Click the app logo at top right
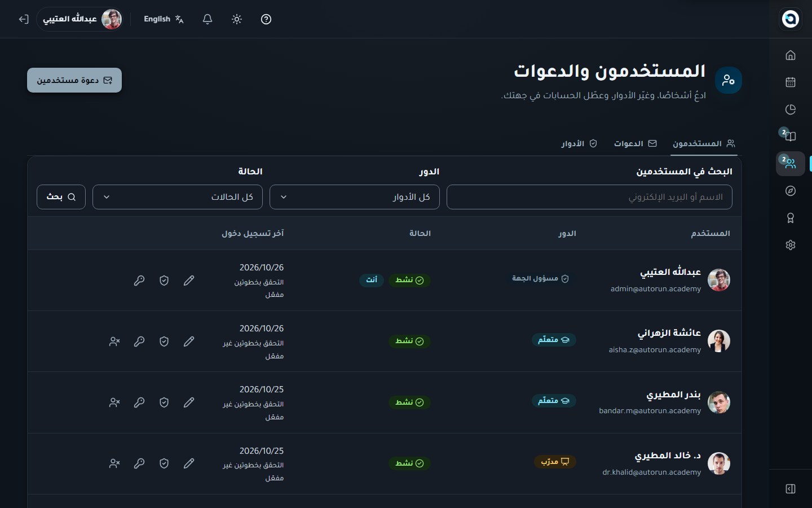 (791, 19)
